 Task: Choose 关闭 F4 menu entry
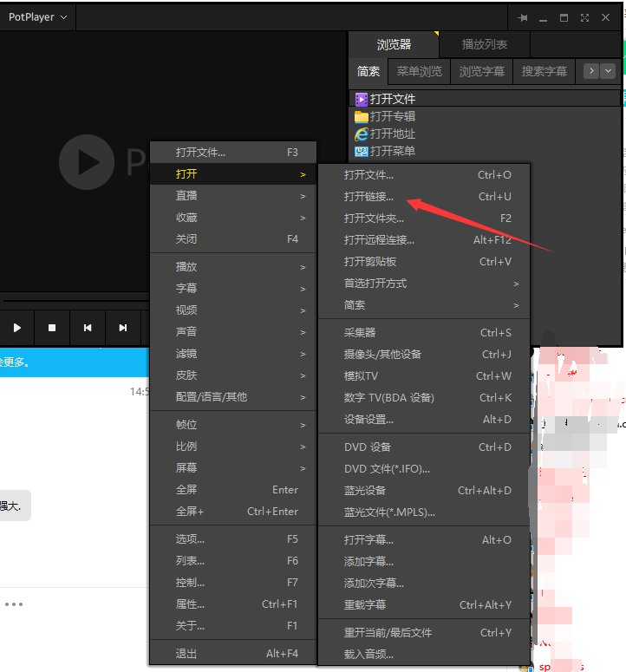point(233,239)
